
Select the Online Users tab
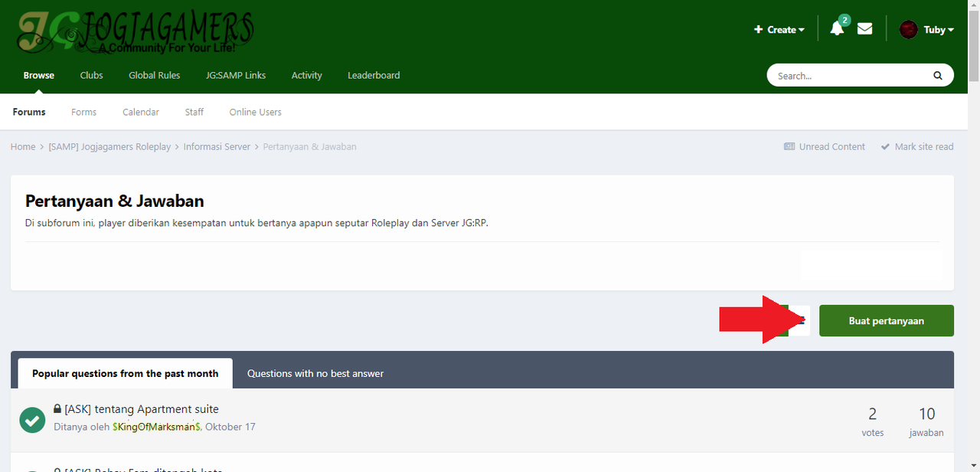coord(256,112)
